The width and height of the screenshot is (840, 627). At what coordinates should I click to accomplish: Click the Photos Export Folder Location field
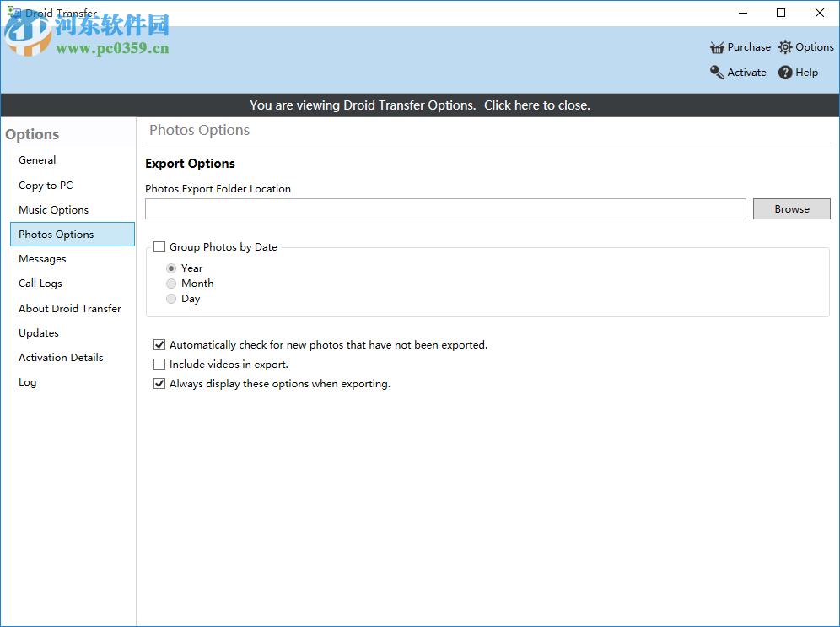tap(444, 208)
